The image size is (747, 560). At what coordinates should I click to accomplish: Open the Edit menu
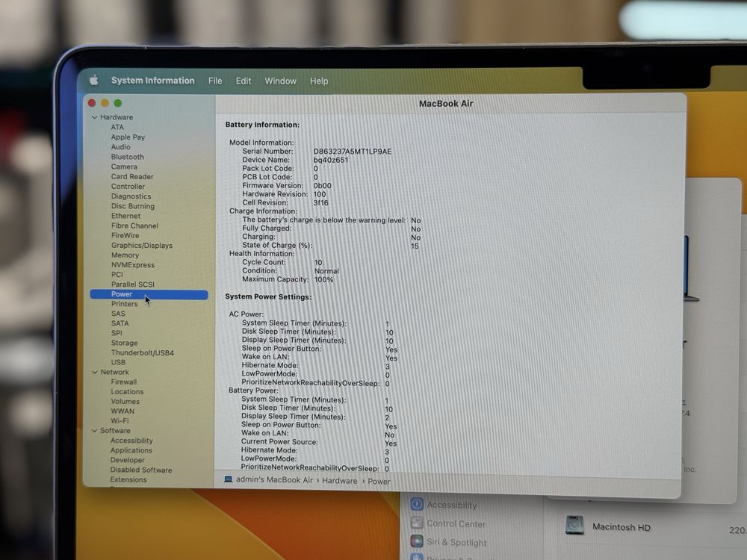tap(244, 81)
